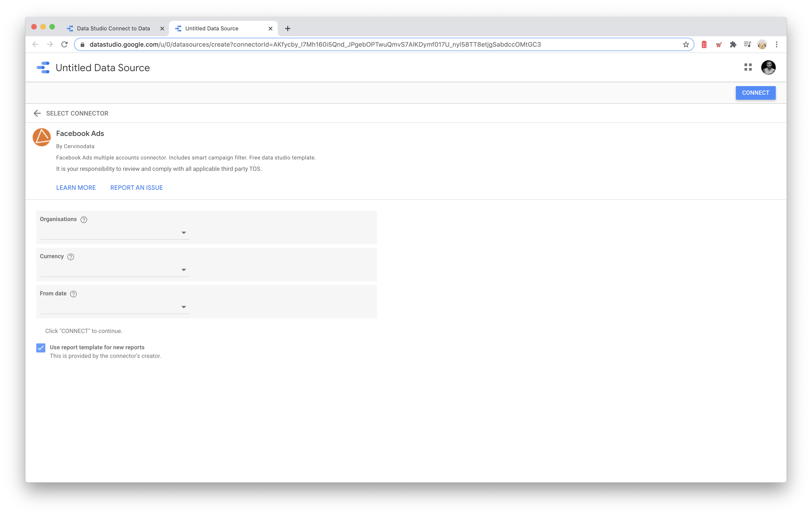Click the datastudio URL in address bar
The width and height of the screenshot is (812, 516).
(x=315, y=44)
